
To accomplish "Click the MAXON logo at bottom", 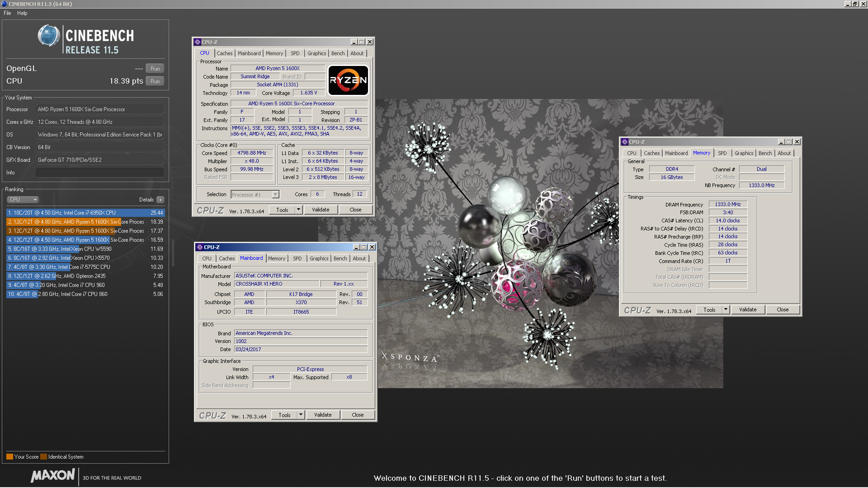I will point(53,475).
